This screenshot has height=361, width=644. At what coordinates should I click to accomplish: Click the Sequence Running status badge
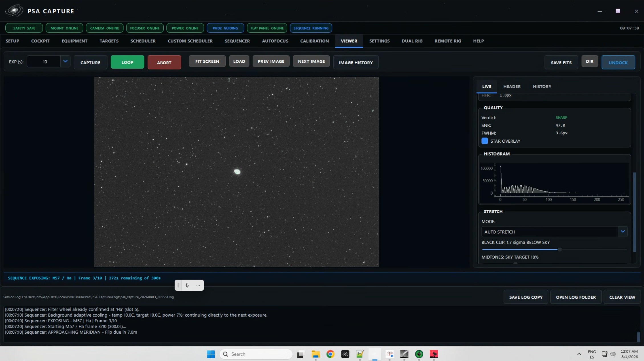click(311, 28)
